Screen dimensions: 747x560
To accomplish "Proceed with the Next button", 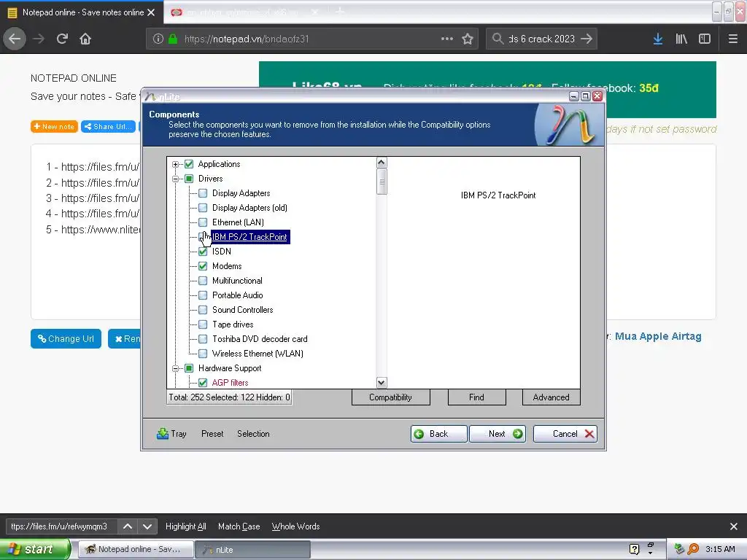I will pyautogui.click(x=498, y=434).
